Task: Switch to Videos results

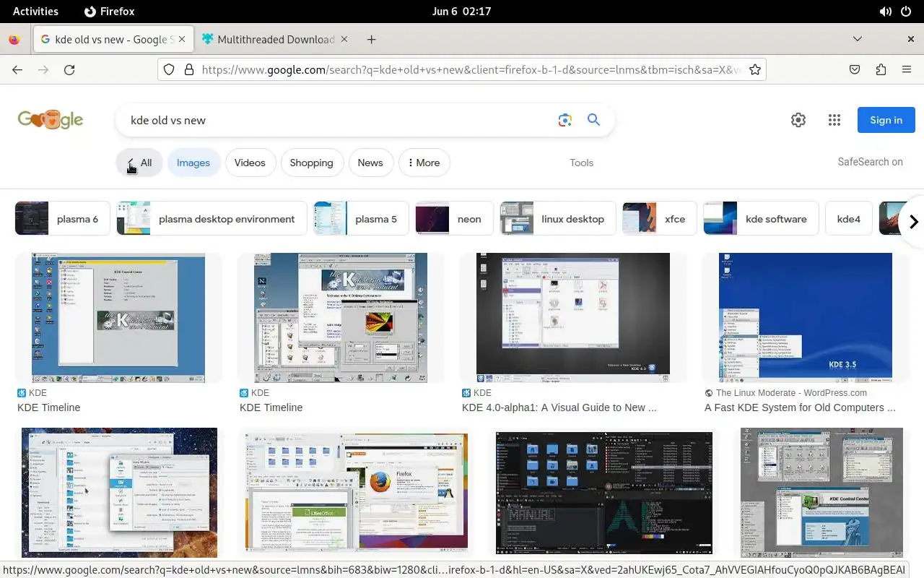Action: (250, 163)
